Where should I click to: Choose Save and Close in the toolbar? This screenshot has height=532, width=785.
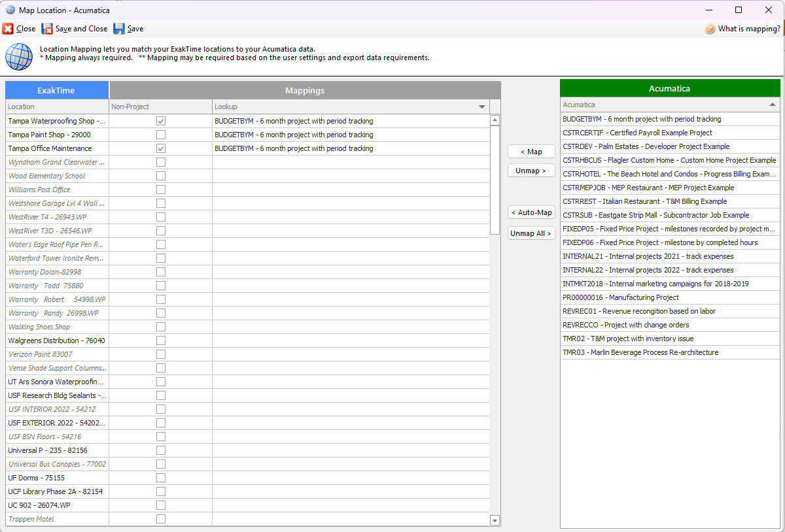tap(75, 29)
